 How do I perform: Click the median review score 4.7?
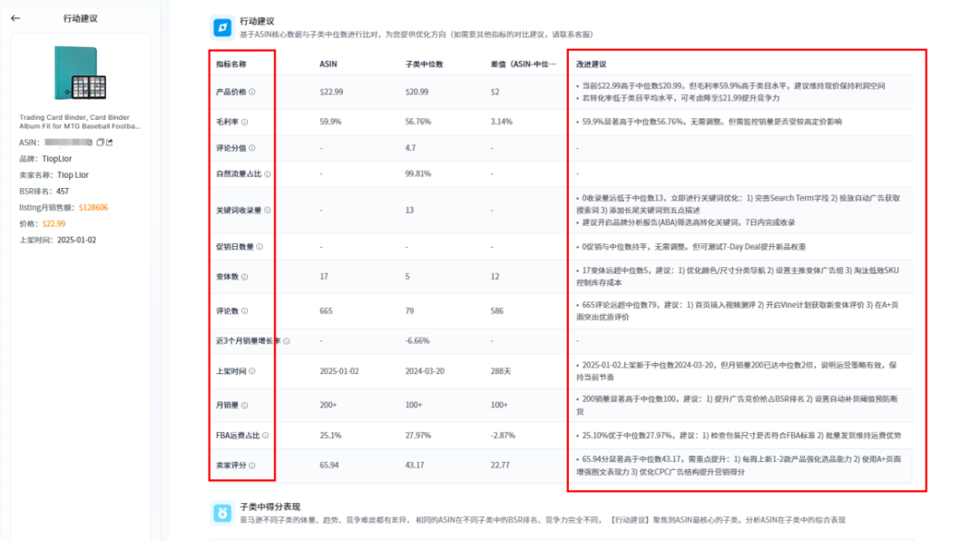pos(410,148)
